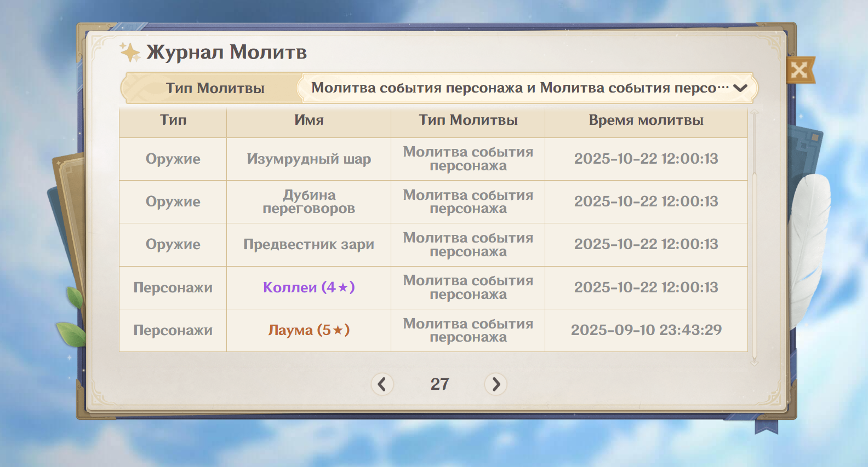The image size is (868, 467).
Task: Close the Журнал Молитв window
Action: pyautogui.click(x=800, y=70)
